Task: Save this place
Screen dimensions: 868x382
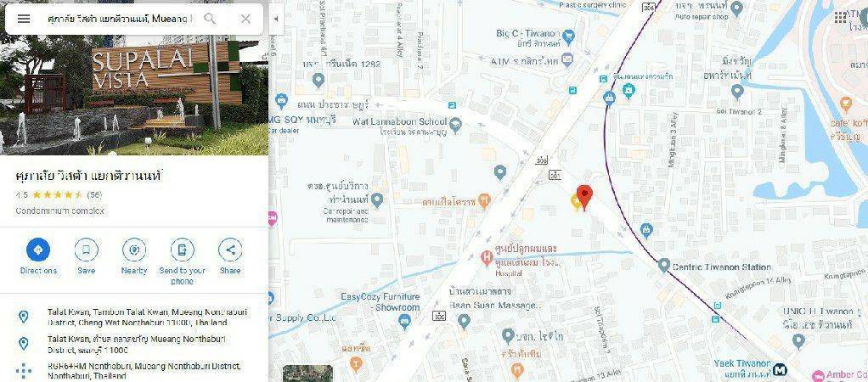Action: pos(87,256)
